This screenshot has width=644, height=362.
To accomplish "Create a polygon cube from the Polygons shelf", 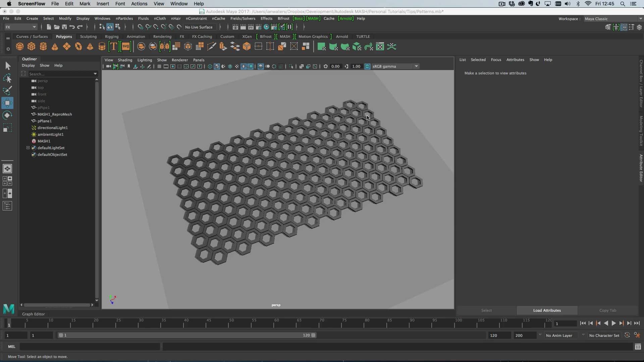I will click(x=31, y=46).
